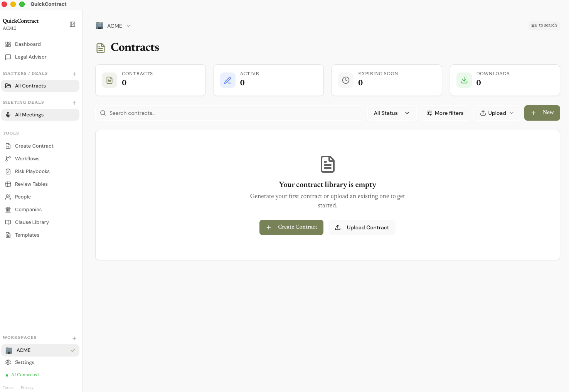The height and width of the screenshot is (392, 569).
Task: Select All Contracts in the sidebar
Action: 40,86
